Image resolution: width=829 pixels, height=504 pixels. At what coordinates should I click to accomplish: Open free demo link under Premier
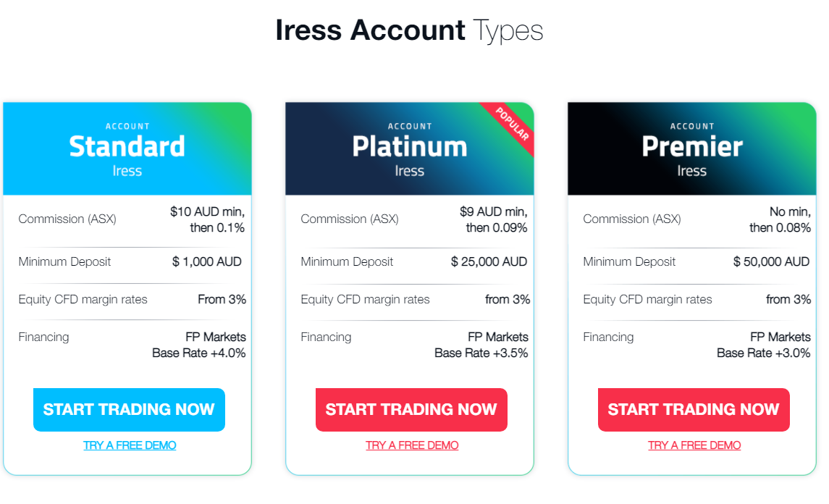tap(694, 445)
